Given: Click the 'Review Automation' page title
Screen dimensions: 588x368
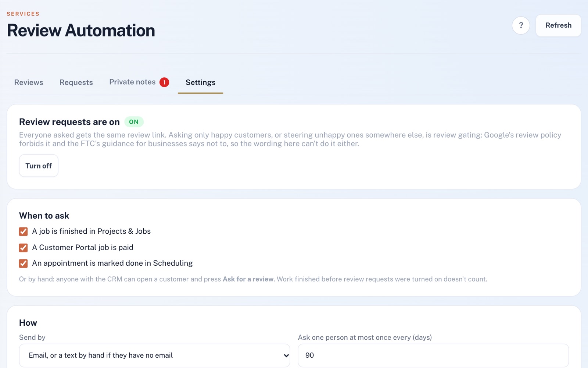Looking at the screenshot, I should [81, 30].
